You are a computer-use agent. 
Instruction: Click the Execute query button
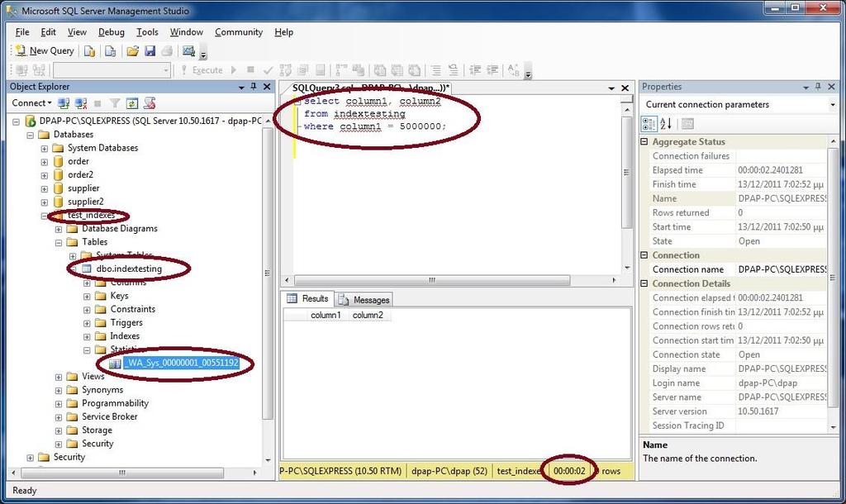[x=202, y=70]
